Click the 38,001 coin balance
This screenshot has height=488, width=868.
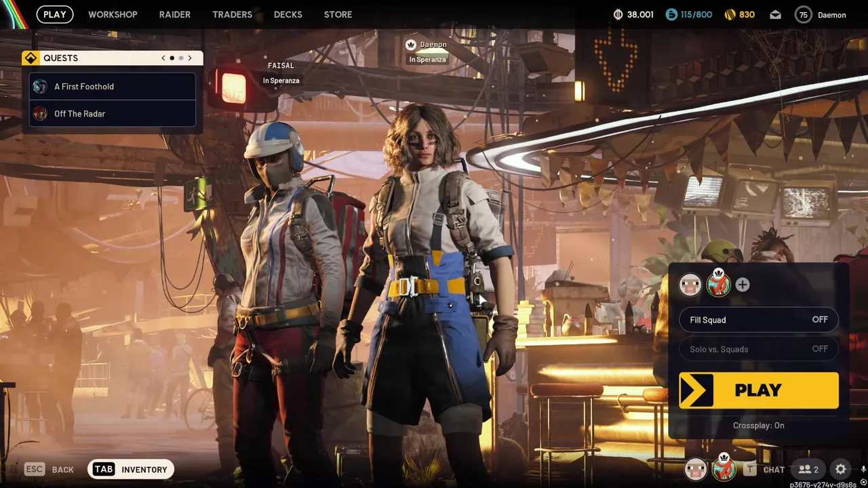point(640,14)
